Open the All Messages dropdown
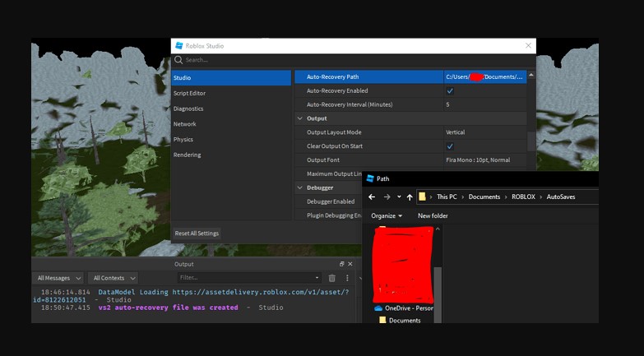This screenshot has height=356, width=644. (58, 278)
